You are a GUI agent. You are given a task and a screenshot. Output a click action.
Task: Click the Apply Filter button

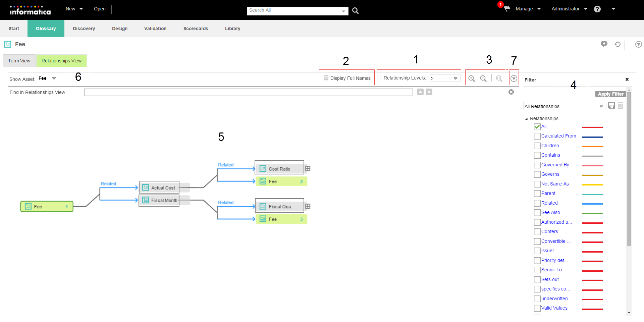(610, 94)
